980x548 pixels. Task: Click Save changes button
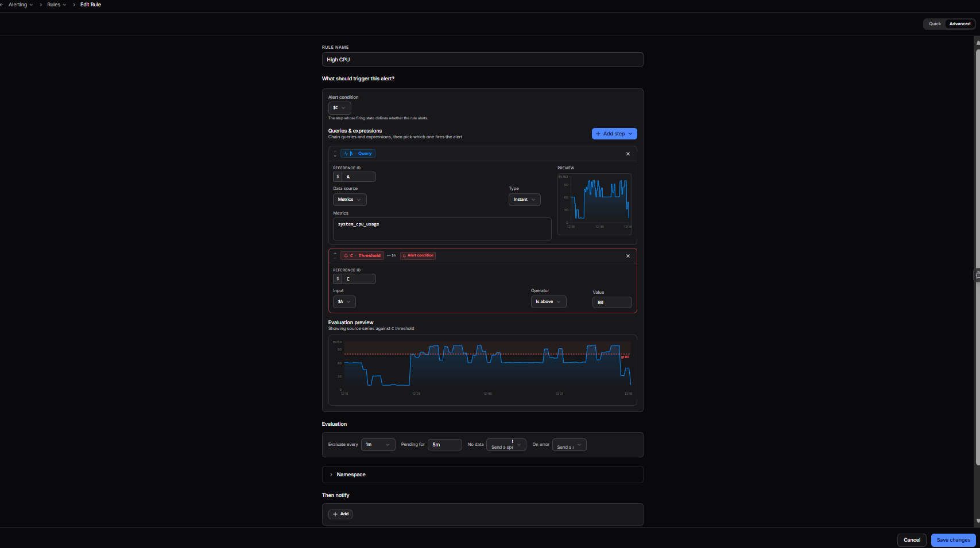[x=953, y=540]
